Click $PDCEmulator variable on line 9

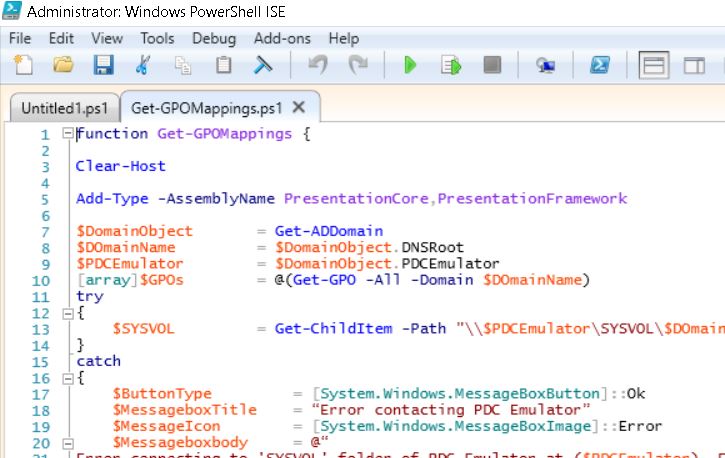(x=129, y=263)
